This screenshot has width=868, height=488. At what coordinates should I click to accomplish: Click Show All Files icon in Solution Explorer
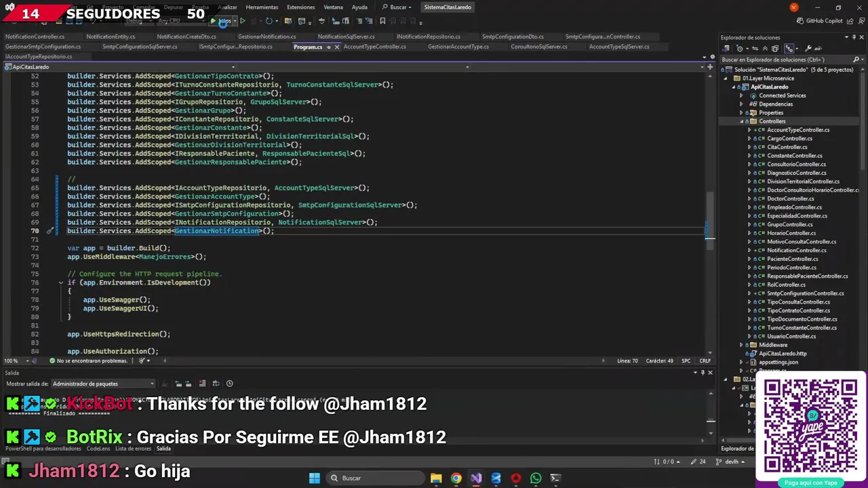coord(774,49)
